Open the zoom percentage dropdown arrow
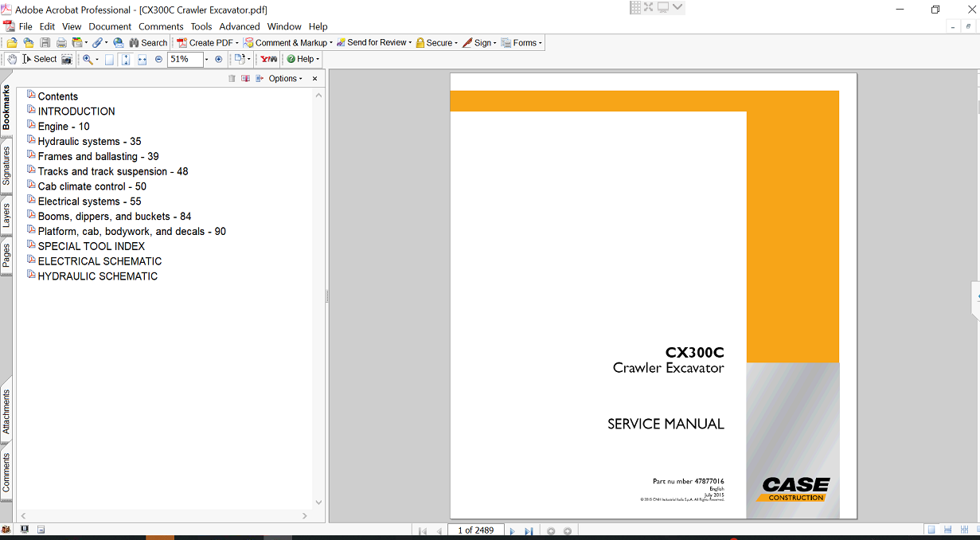Screen dimensions: 980x540 click(x=206, y=59)
